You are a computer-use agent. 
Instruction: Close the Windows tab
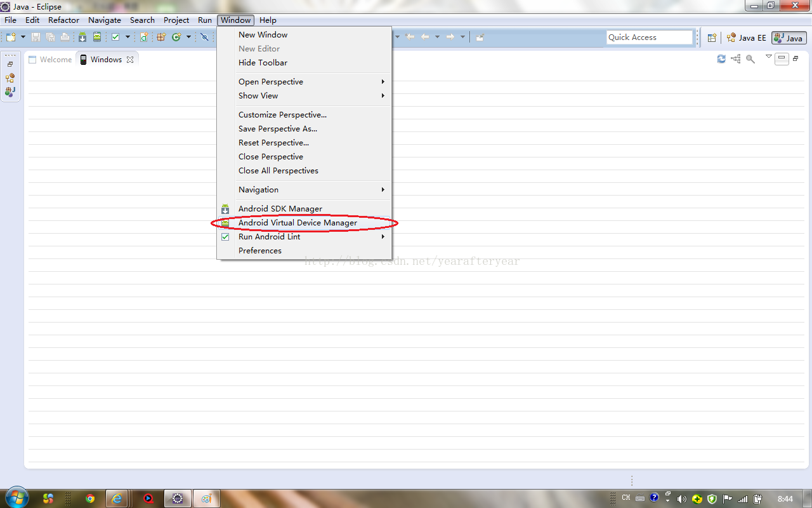[x=130, y=60]
